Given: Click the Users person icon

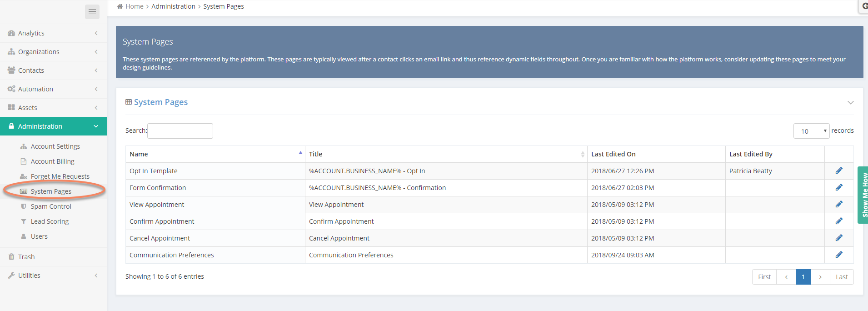Looking at the screenshot, I should click(x=24, y=236).
